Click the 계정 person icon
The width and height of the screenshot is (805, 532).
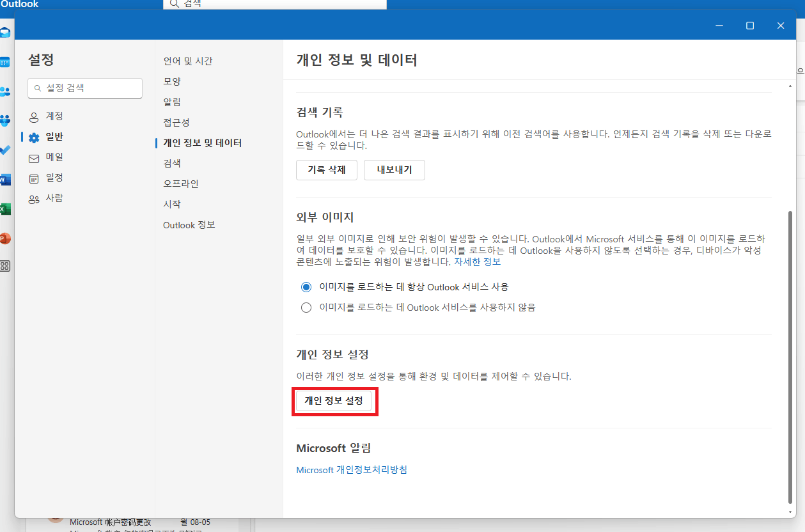pyautogui.click(x=34, y=117)
